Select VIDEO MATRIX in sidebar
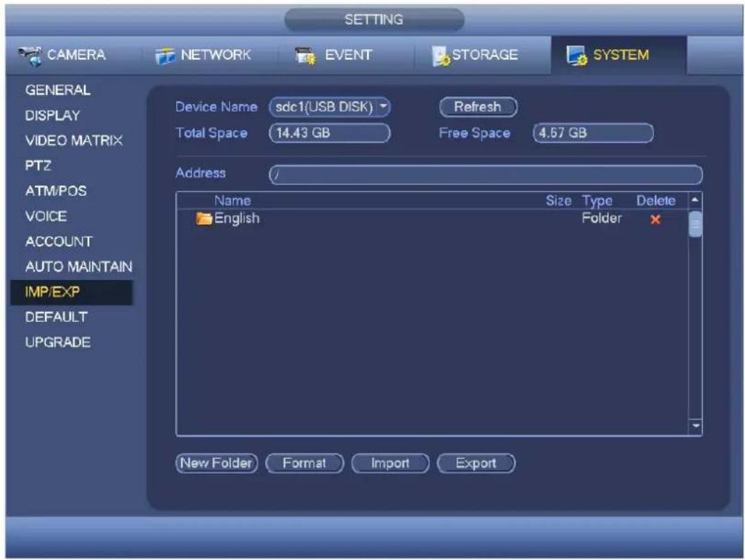This screenshot has height=560, width=745. pyautogui.click(x=74, y=140)
